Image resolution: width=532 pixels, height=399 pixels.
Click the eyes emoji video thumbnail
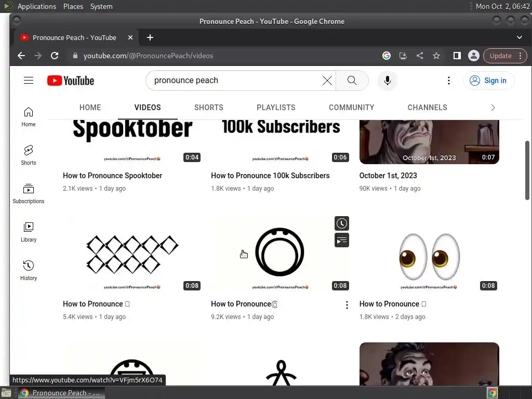click(x=429, y=253)
